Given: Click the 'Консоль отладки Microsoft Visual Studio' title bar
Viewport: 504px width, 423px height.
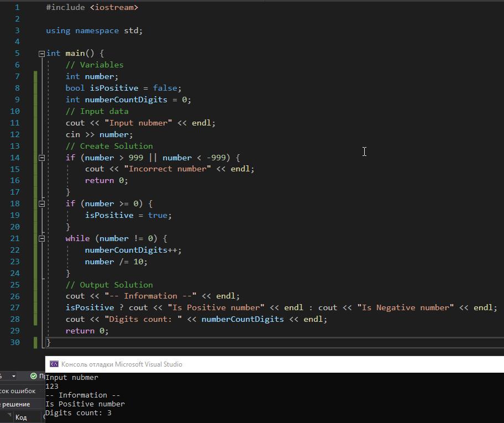Looking at the screenshot, I should (x=122, y=364).
